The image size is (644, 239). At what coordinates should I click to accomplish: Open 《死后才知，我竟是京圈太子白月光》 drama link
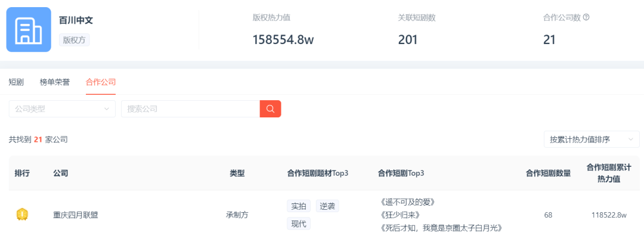click(x=440, y=228)
